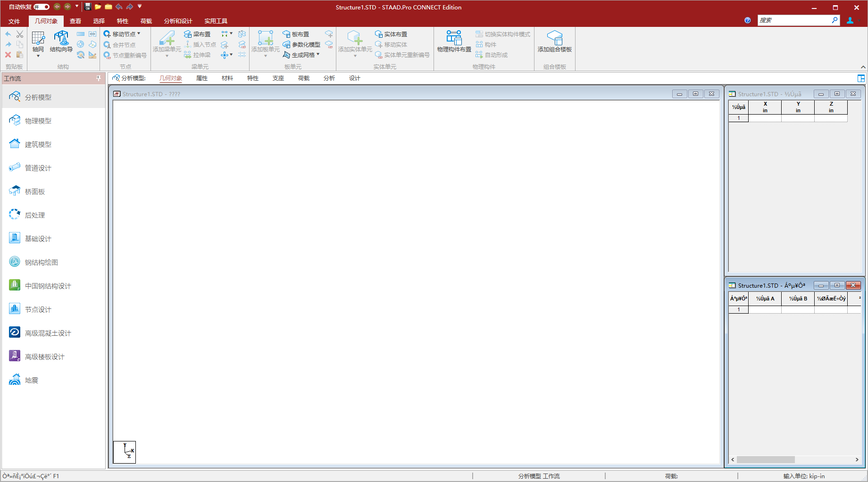Viewport: 868px width, 482px height.
Task: Select the 属性 page tab
Action: tap(202, 78)
